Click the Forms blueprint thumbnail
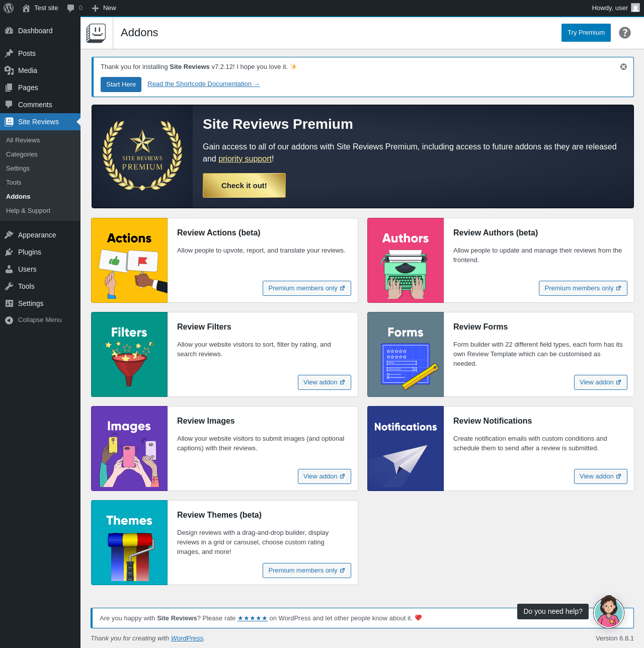 [x=406, y=355]
